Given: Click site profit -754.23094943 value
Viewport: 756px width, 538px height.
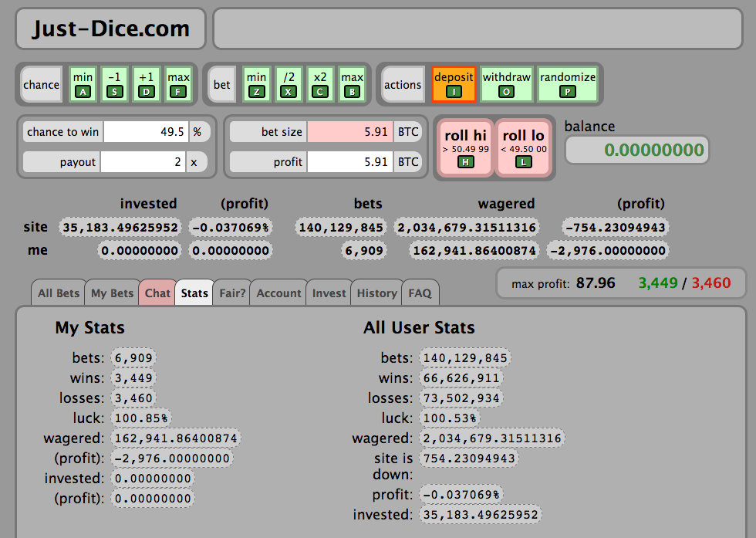Looking at the screenshot, I should click(x=616, y=227).
